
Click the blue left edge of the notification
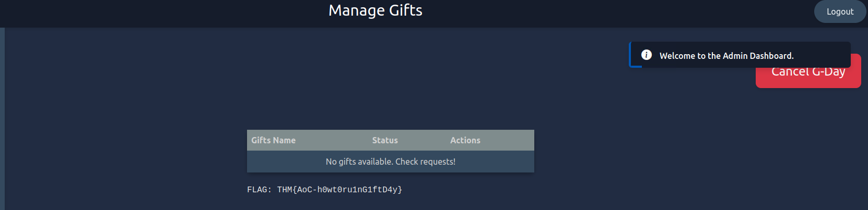tap(630, 55)
